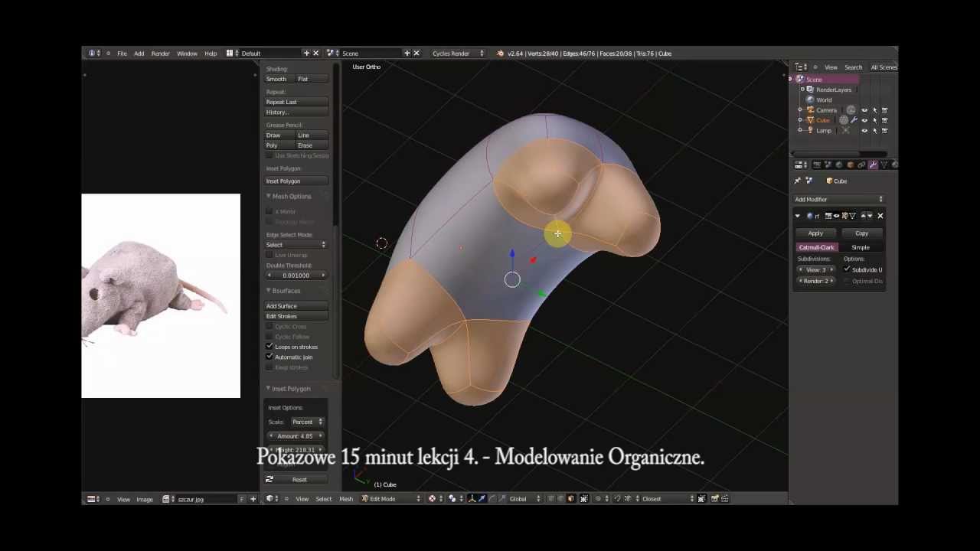Select the RenderLayers row in outliner
This screenshot has height=551, width=980.
click(833, 90)
